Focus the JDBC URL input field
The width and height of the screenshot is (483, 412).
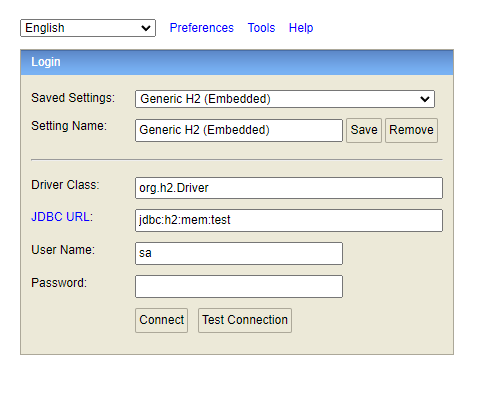(x=289, y=220)
